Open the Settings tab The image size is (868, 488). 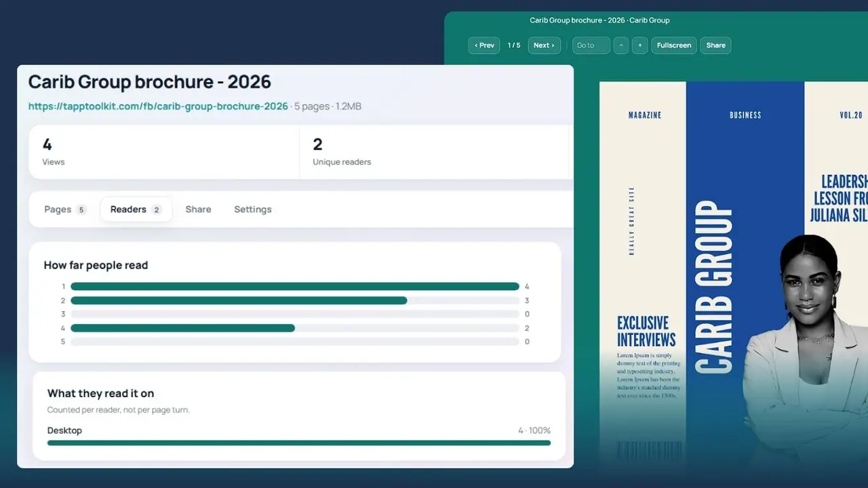(253, 209)
